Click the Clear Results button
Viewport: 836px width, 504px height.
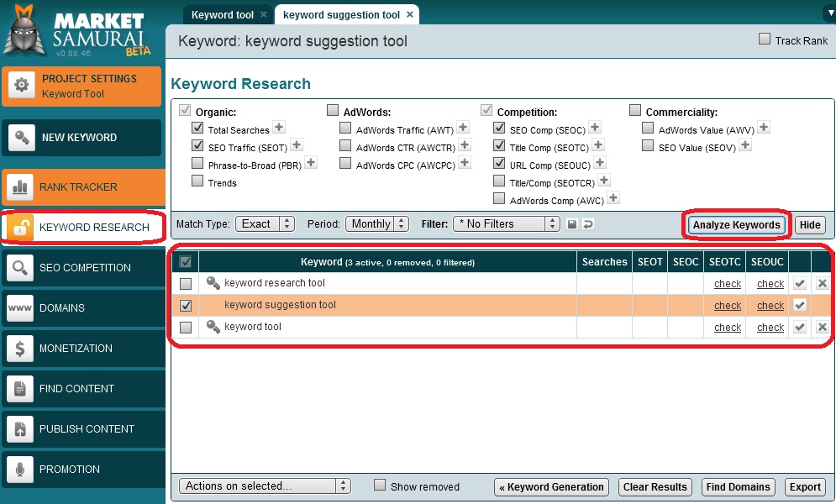655,487
